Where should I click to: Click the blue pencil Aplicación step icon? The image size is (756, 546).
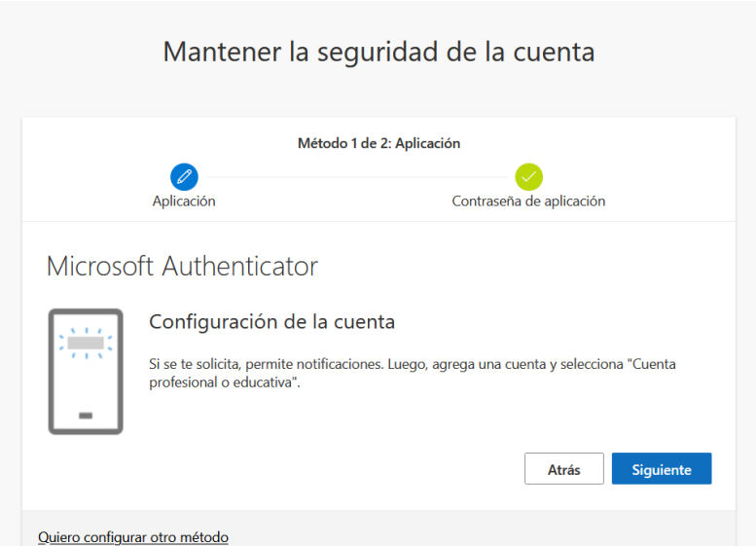(x=184, y=177)
